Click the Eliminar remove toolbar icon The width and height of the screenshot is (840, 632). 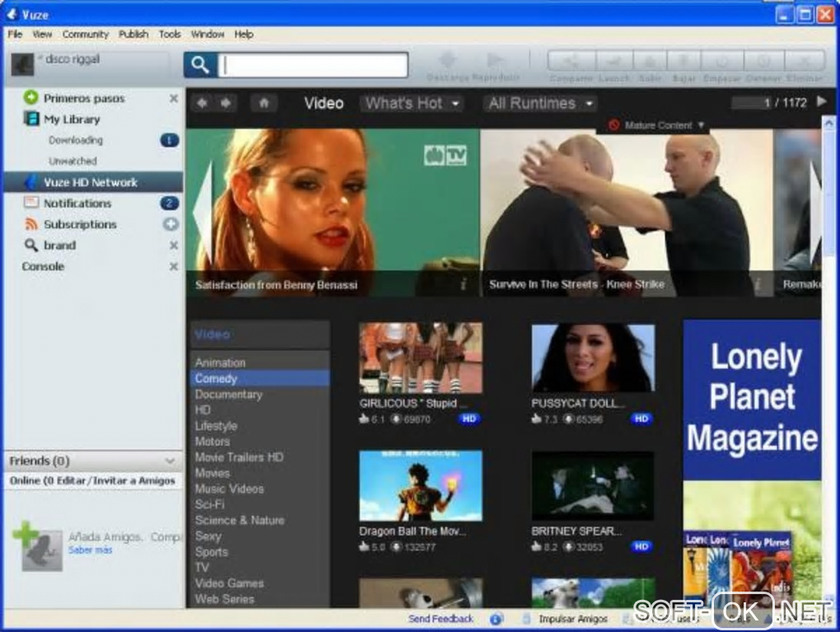pyautogui.click(x=805, y=61)
